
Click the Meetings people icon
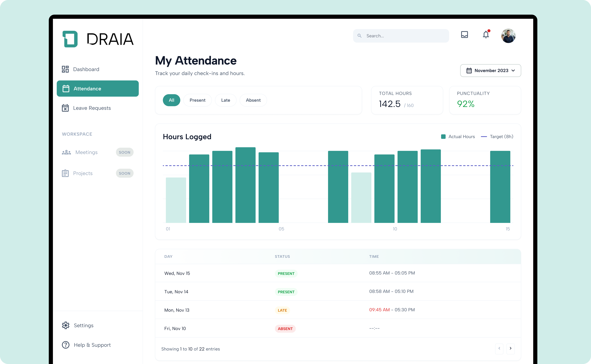tap(66, 152)
